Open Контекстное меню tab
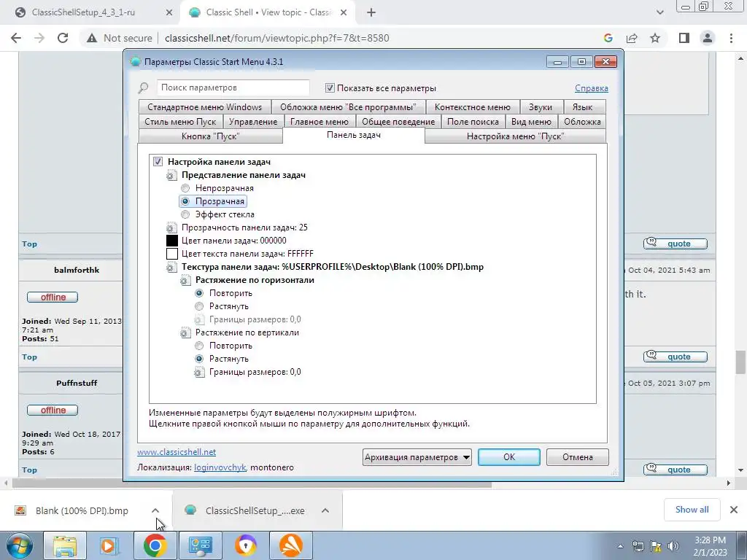The height and width of the screenshot is (560, 747). (x=472, y=107)
